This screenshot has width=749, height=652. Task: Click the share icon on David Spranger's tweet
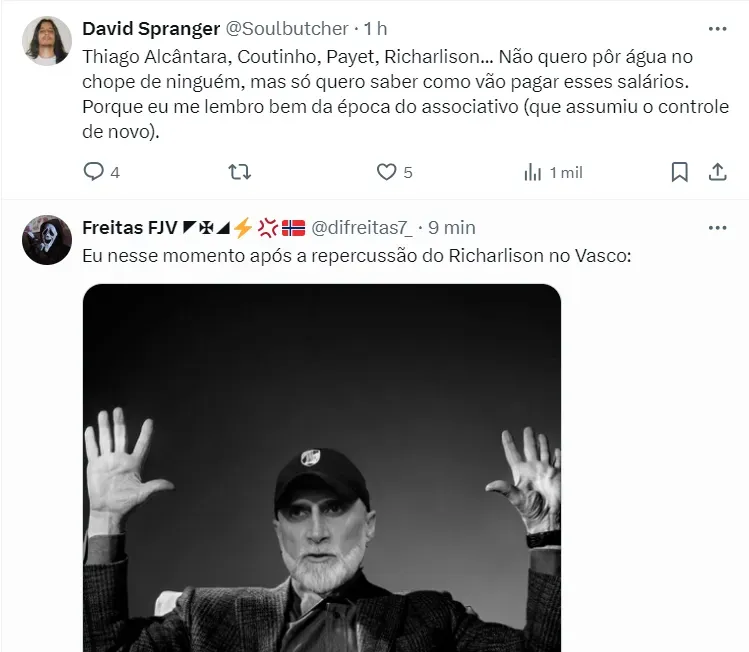point(717,172)
